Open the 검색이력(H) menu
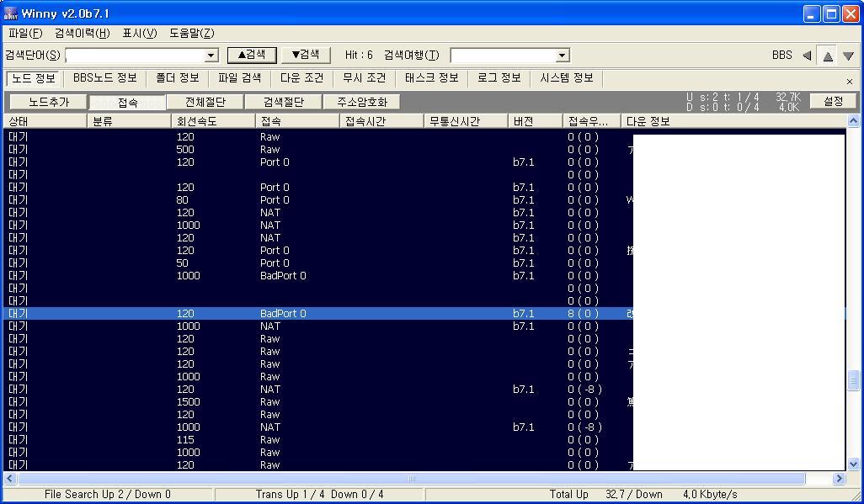The height and width of the screenshot is (504, 864). coord(82,33)
